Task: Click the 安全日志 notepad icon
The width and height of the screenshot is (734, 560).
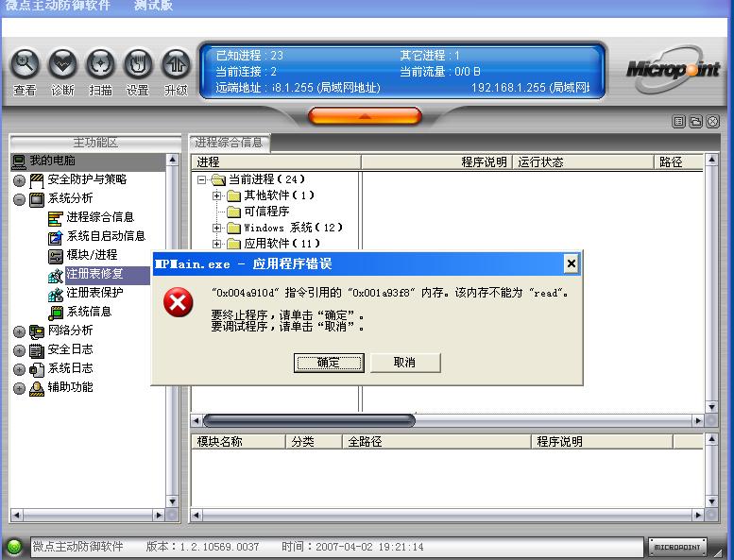Action: pos(37,350)
